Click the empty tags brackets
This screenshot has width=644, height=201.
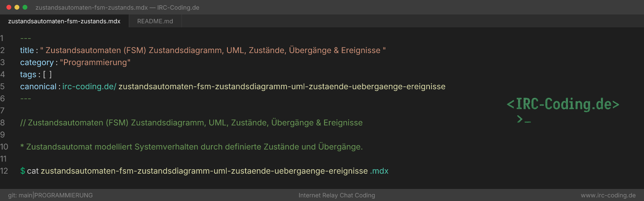(x=47, y=74)
